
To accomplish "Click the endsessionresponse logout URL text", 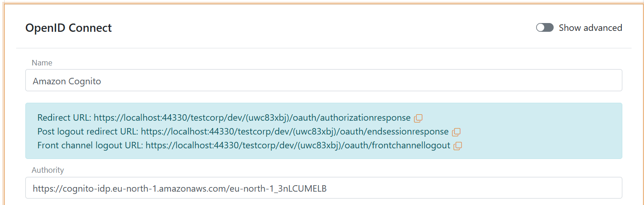I will point(295,132).
